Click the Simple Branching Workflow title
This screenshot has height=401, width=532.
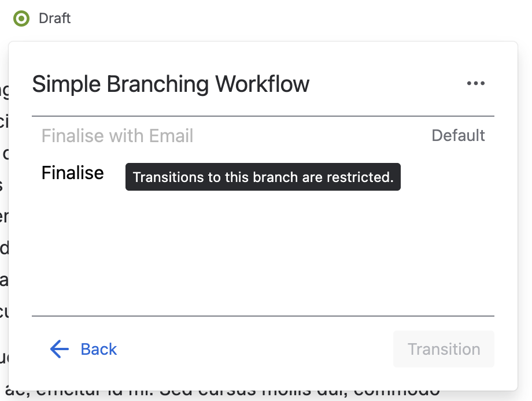click(171, 84)
